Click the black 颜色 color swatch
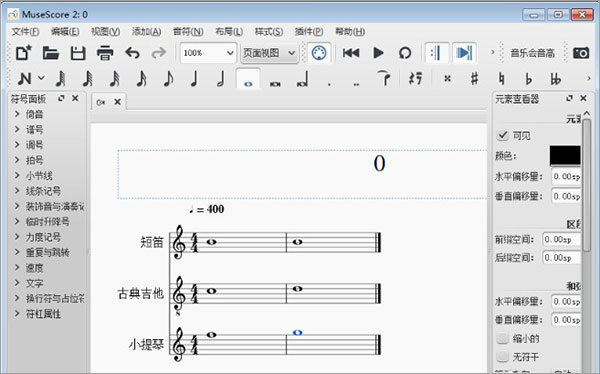This screenshot has height=374, width=600. coord(565,155)
